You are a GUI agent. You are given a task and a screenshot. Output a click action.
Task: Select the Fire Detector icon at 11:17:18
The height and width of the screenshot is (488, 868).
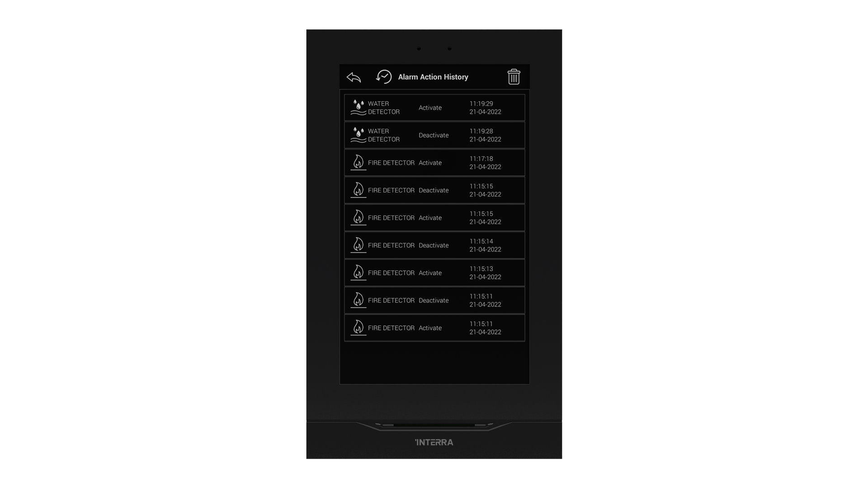click(x=359, y=161)
